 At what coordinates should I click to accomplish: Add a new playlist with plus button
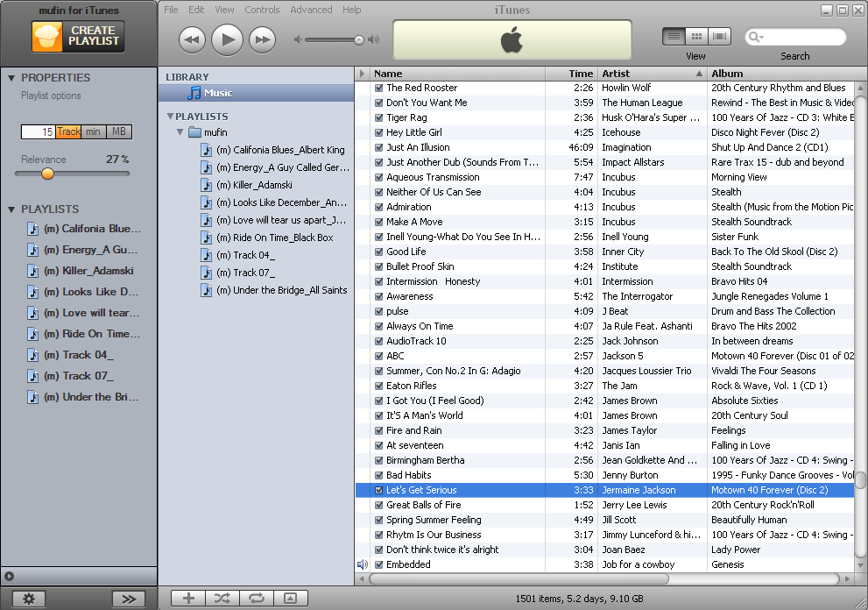click(x=188, y=598)
